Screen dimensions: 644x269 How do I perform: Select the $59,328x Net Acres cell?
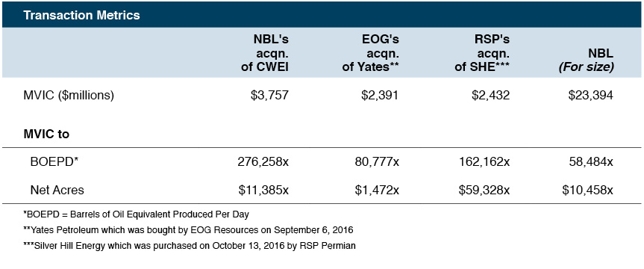[x=484, y=190]
